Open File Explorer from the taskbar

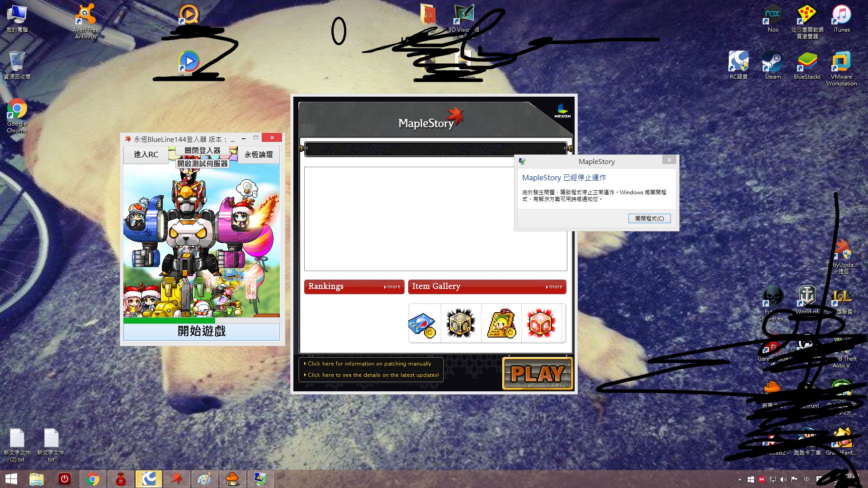point(37,479)
